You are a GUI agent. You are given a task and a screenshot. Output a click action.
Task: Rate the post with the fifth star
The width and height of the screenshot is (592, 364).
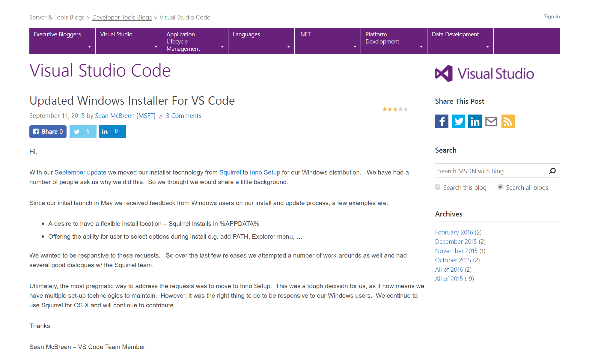(x=406, y=109)
